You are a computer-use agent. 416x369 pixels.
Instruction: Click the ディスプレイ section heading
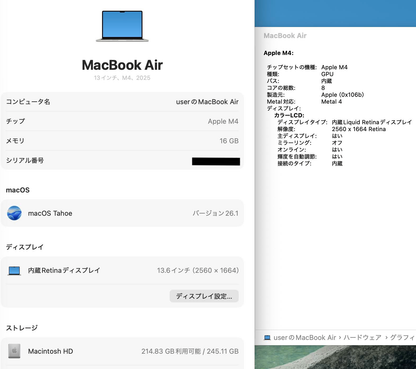[25, 247]
